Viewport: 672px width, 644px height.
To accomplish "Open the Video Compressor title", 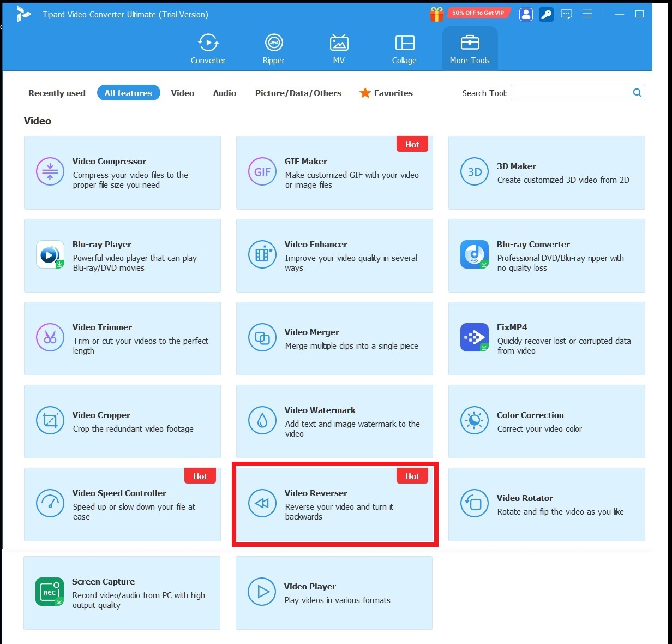I will click(109, 162).
